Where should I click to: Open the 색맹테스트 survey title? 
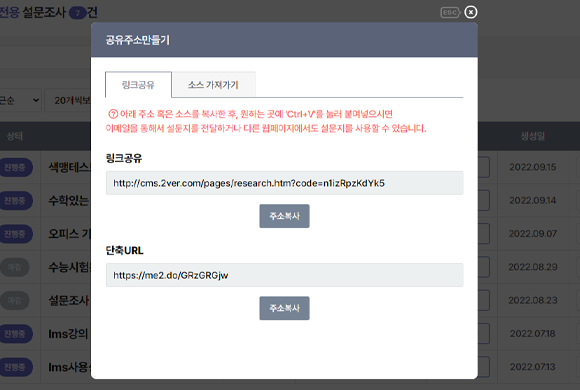click(70, 167)
